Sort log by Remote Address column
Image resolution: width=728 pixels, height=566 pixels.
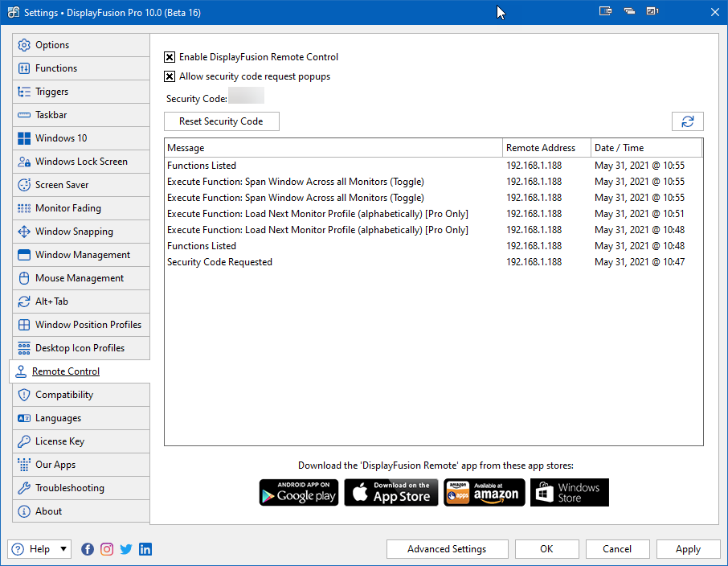click(x=546, y=148)
